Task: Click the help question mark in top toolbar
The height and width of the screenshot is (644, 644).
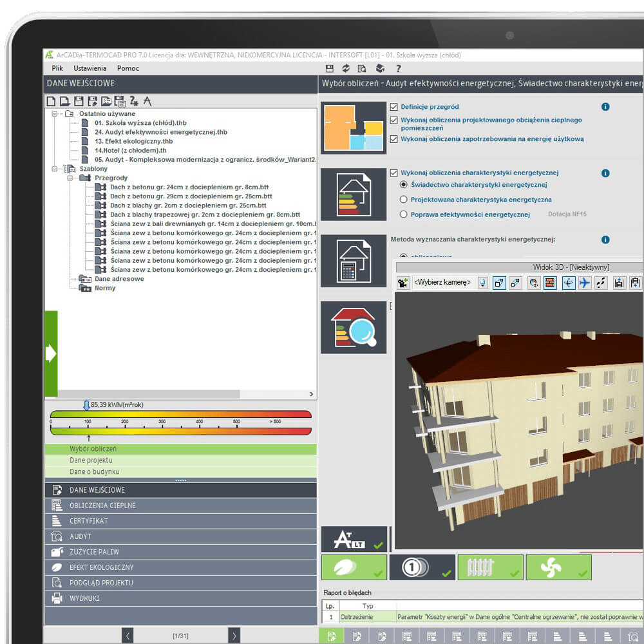Action: click(398, 69)
